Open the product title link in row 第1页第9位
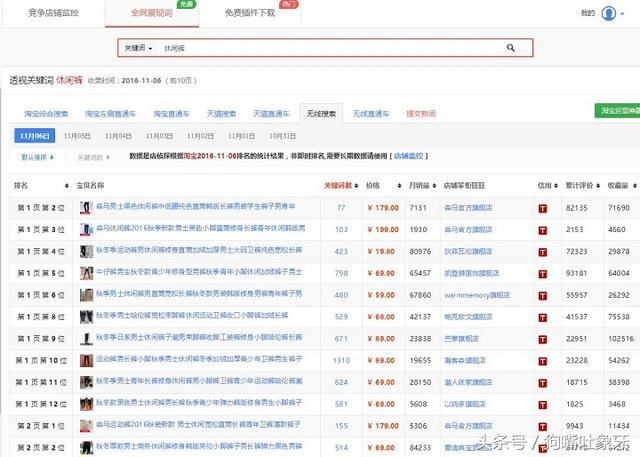 click(x=199, y=337)
